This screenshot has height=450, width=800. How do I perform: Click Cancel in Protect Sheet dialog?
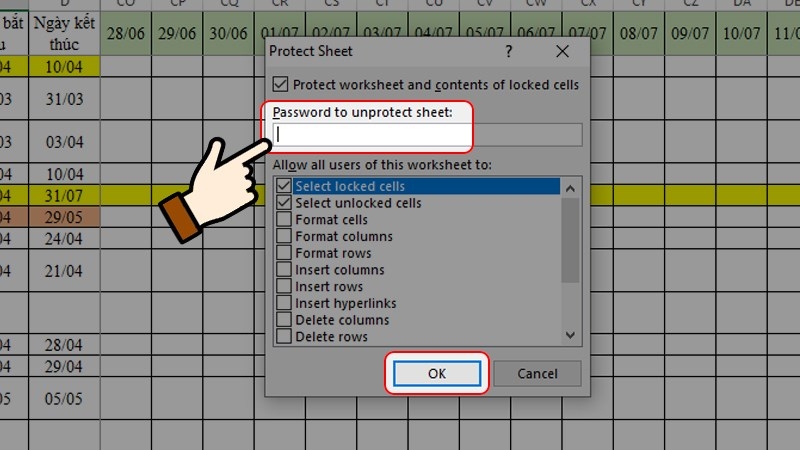tap(537, 373)
